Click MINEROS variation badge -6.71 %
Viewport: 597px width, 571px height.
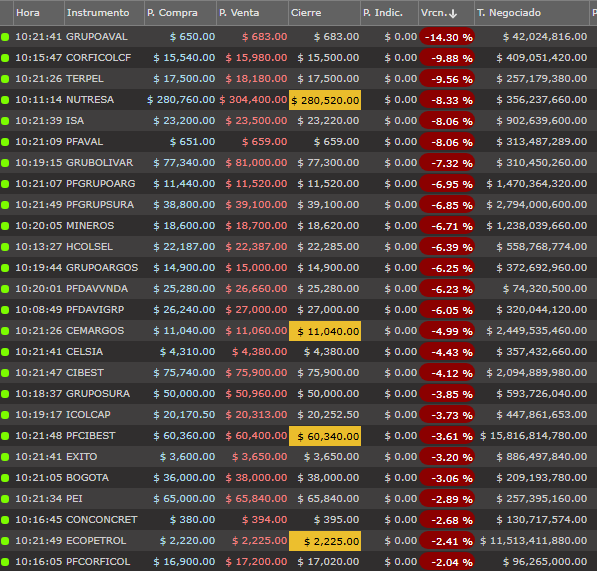pyautogui.click(x=447, y=226)
